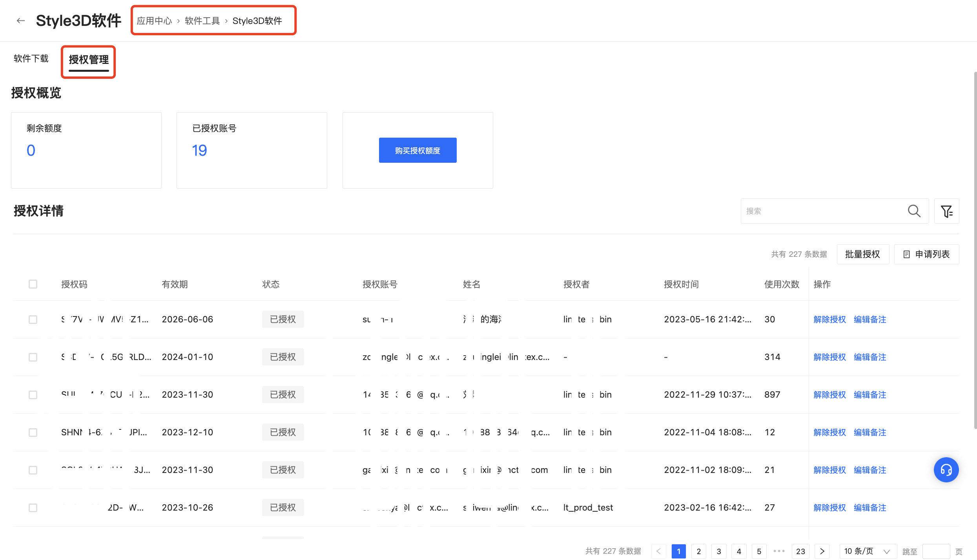Open the customer support headset chat button
Image resolution: width=977 pixels, height=560 pixels.
[946, 469]
